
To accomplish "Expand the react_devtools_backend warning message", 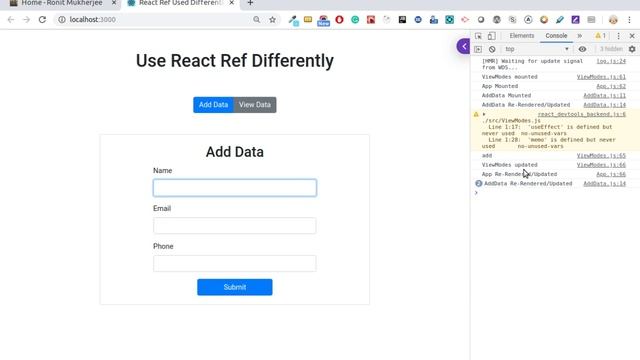I will pyautogui.click(x=484, y=114).
